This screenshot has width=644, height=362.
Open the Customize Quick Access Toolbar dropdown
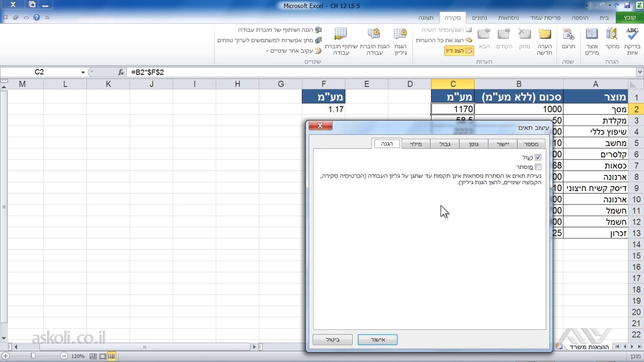click(588, 6)
